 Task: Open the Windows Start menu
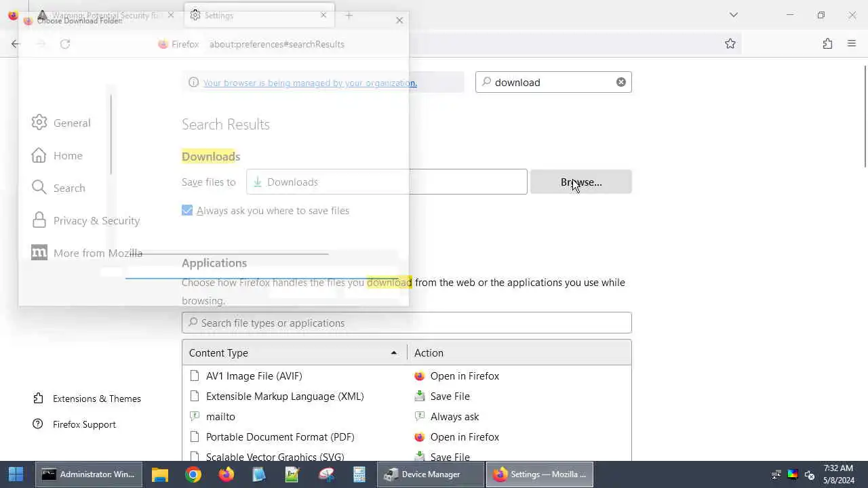pos(16,474)
